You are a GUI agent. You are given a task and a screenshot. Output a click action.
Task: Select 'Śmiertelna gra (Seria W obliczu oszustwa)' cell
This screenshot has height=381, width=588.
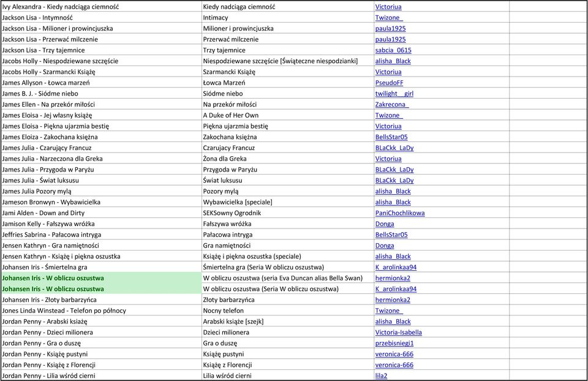(288, 268)
